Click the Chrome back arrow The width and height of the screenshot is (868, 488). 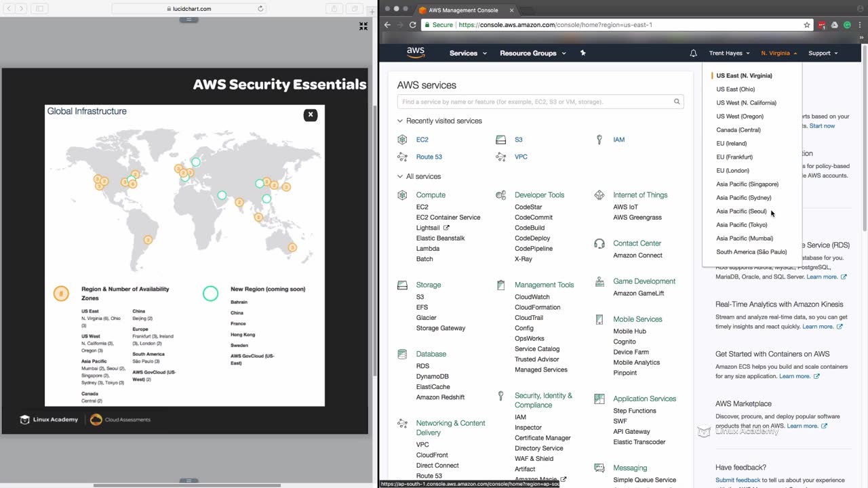point(388,25)
